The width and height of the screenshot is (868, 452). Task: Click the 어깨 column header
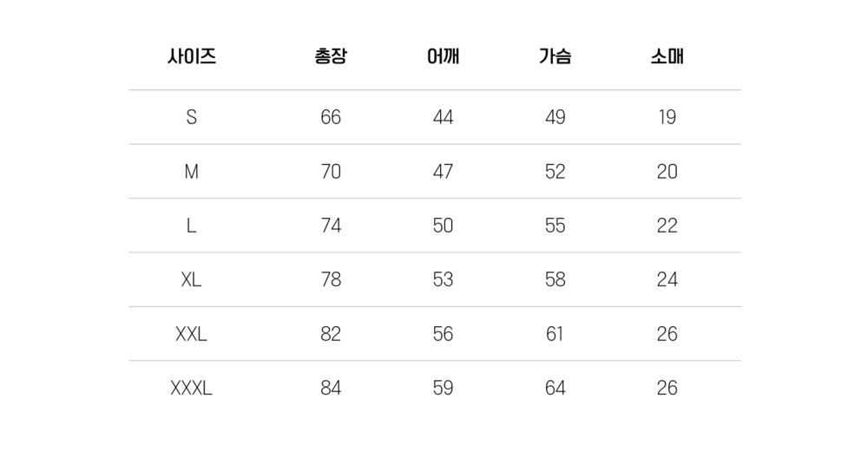pos(443,58)
